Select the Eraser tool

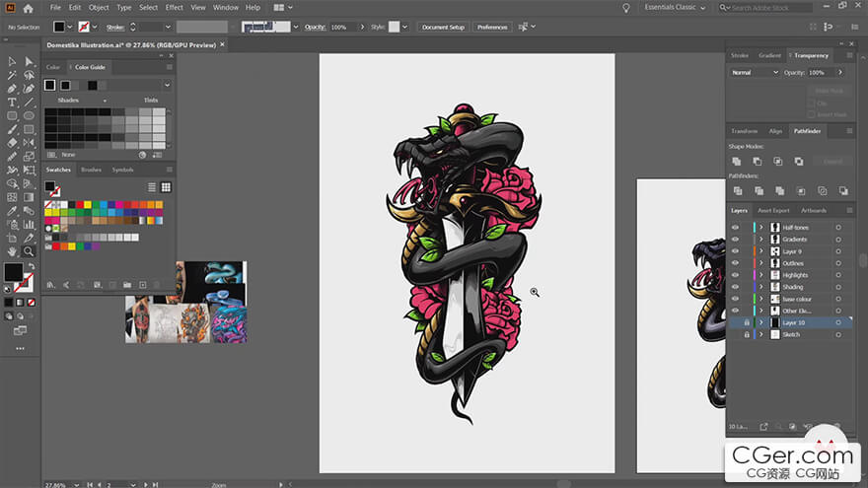pos(12,143)
